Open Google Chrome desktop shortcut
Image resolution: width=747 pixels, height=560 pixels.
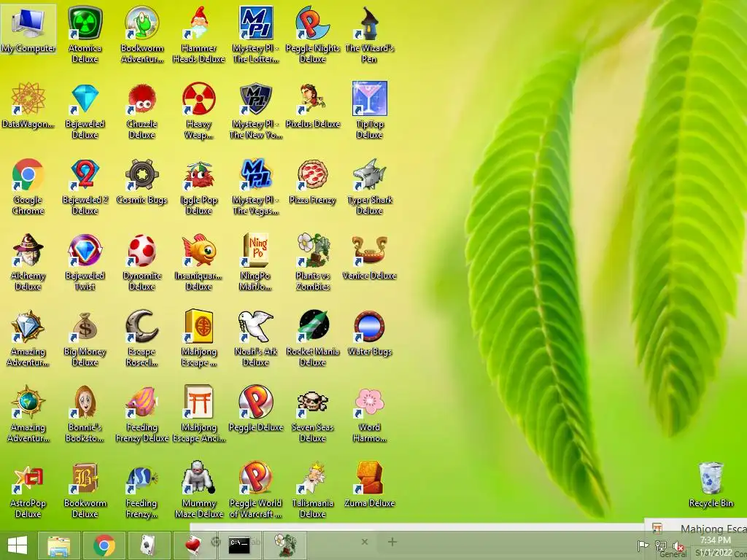coord(28,186)
